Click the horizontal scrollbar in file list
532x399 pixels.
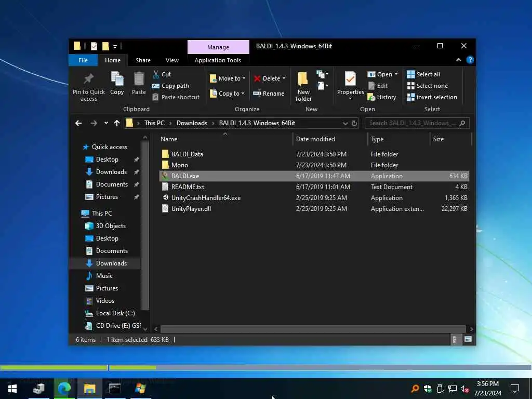coord(313,329)
